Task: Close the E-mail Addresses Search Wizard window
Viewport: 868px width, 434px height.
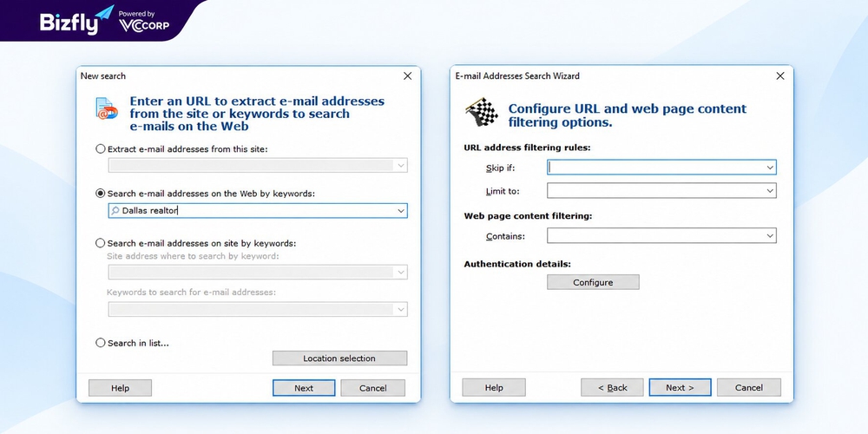Action: (x=780, y=76)
